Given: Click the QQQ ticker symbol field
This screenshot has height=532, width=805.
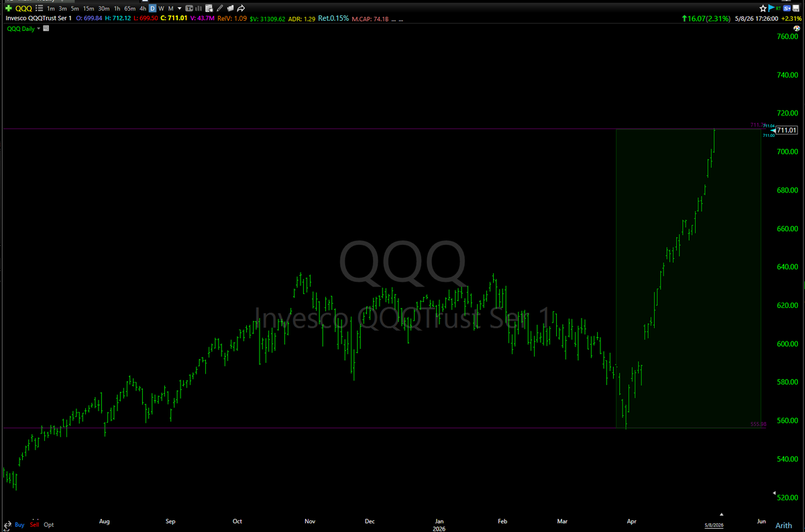Looking at the screenshot, I should tap(23, 9).
